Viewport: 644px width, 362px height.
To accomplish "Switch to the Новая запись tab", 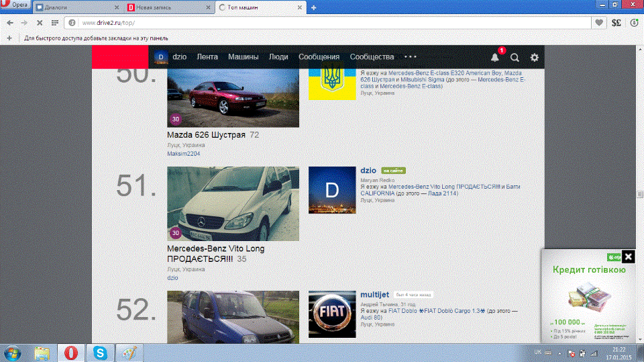I will click(x=168, y=7).
